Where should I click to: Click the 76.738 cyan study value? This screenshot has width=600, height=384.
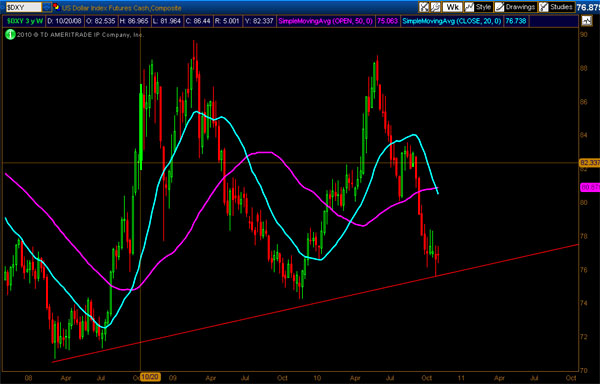pos(515,21)
